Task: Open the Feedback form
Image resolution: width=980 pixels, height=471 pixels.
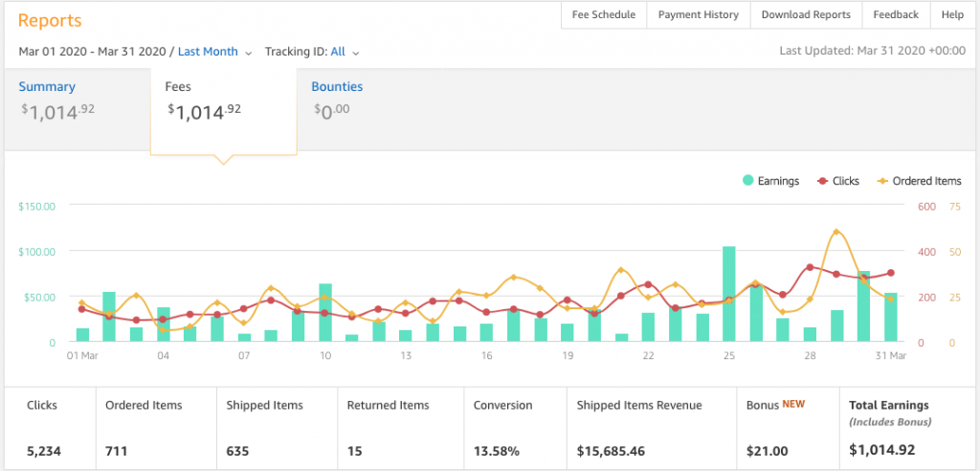Action: click(896, 15)
